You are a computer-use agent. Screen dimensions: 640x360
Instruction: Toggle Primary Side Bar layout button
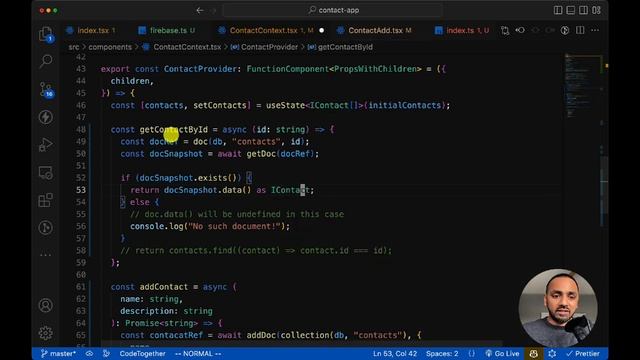tap(558, 10)
